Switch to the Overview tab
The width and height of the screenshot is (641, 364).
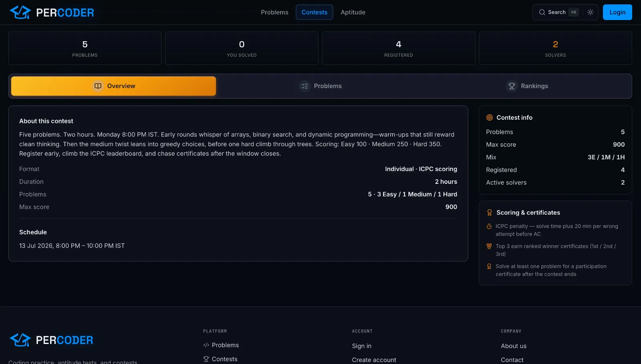click(x=113, y=86)
